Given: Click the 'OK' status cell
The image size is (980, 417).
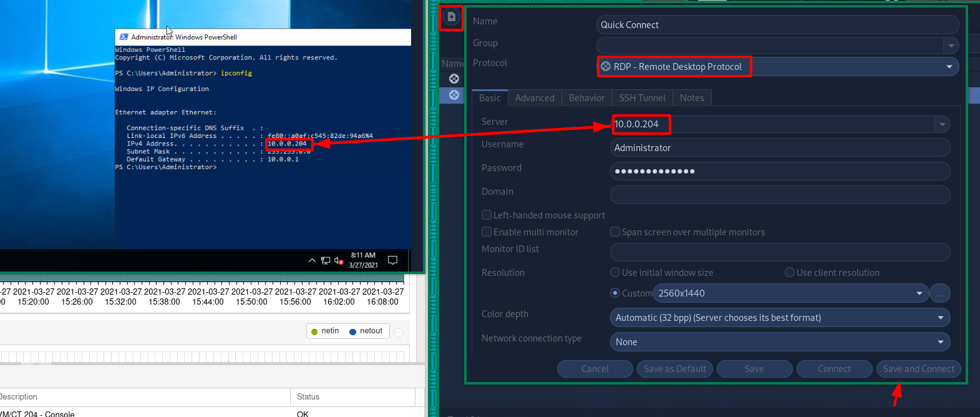Looking at the screenshot, I should [303, 414].
